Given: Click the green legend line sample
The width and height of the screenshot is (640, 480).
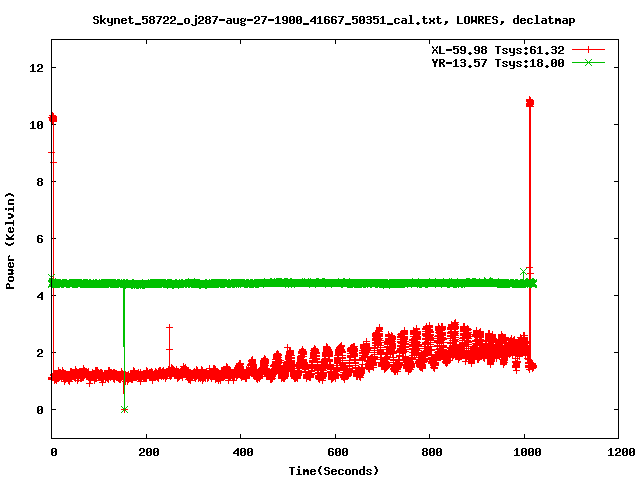Looking at the screenshot, I should [x=588, y=62].
